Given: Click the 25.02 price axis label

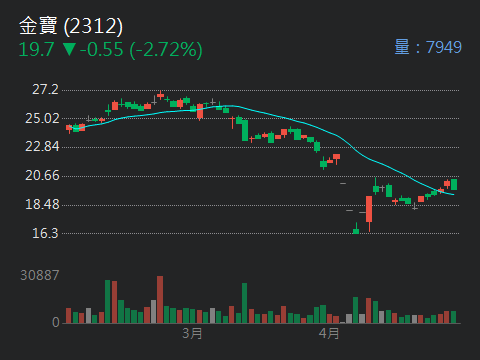Looking at the screenshot, I should click(x=42, y=118).
